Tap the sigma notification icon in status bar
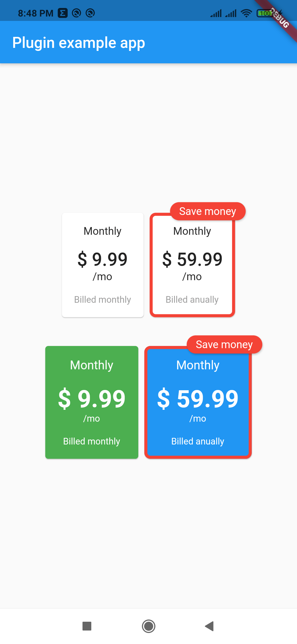 click(x=63, y=13)
